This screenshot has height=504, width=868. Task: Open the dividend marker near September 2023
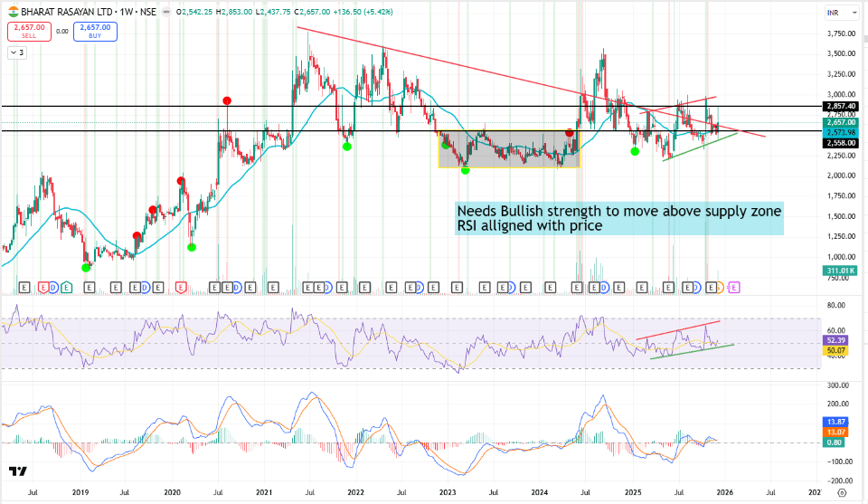coord(512,288)
